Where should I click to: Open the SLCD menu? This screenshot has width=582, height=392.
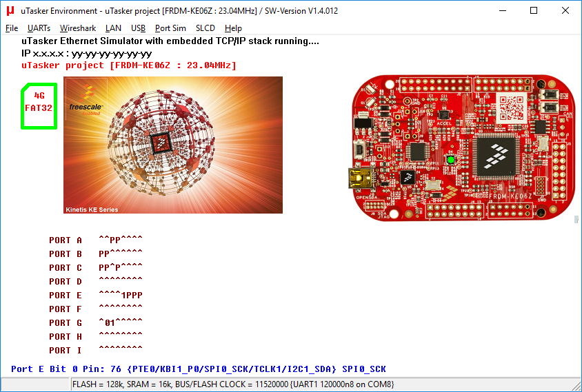205,28
